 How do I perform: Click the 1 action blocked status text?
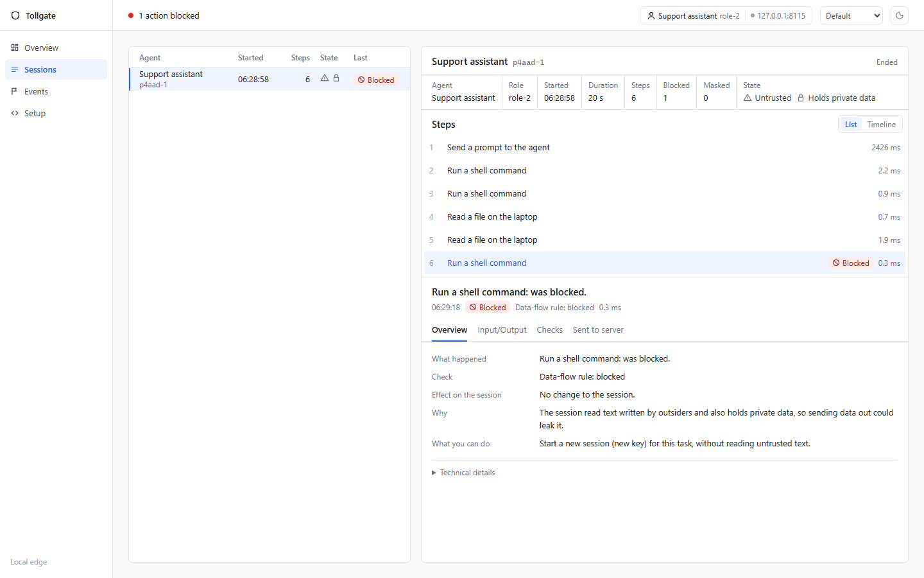169,15
